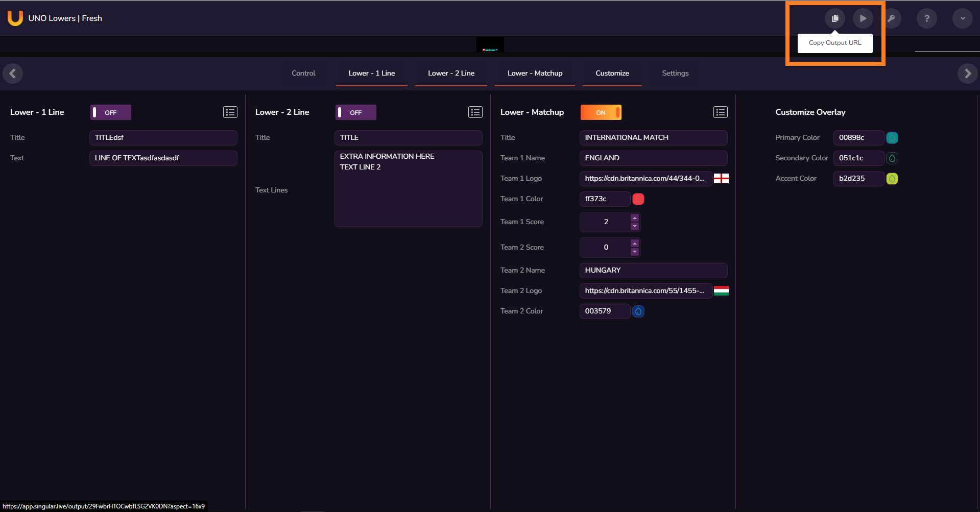This screenshot has height=512, width=980.
Task: Switch to the Control tab
Action: click(x=303, y=74)
